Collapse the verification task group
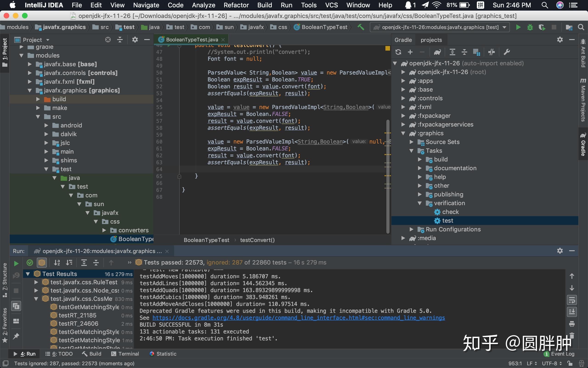This screenshot has height=368, width=588. point(420,203)
